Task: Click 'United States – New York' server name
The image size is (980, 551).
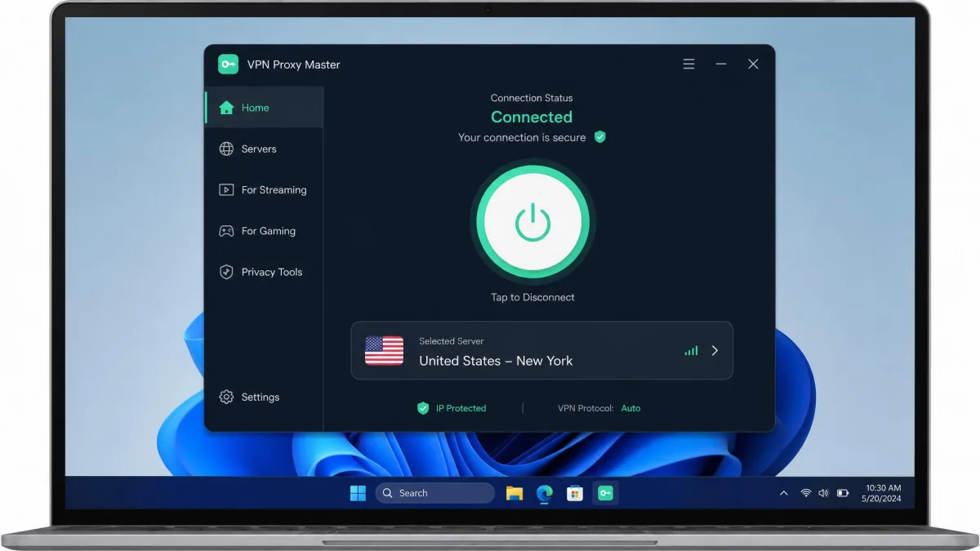Action: coord(496,361)
